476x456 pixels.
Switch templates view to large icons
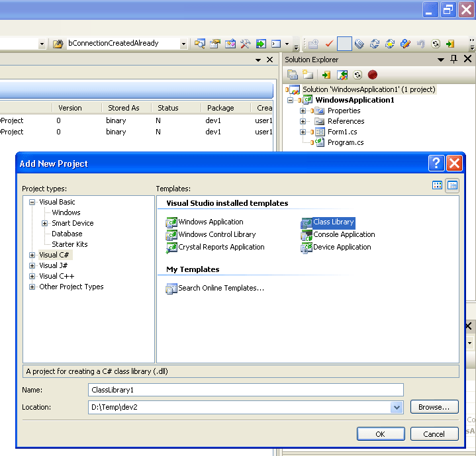click(437, 185)
